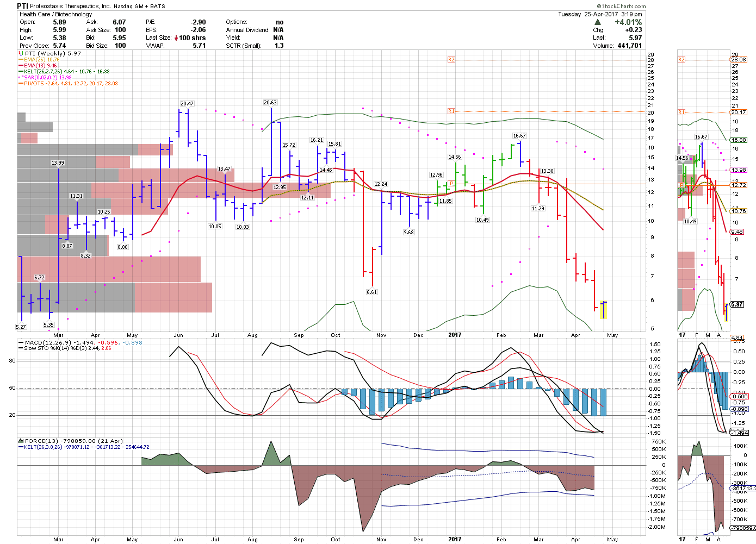The height and width of the screenshot is (544, 756).
Task: Click the 6.61 price low label
Action: coord(371,292)
